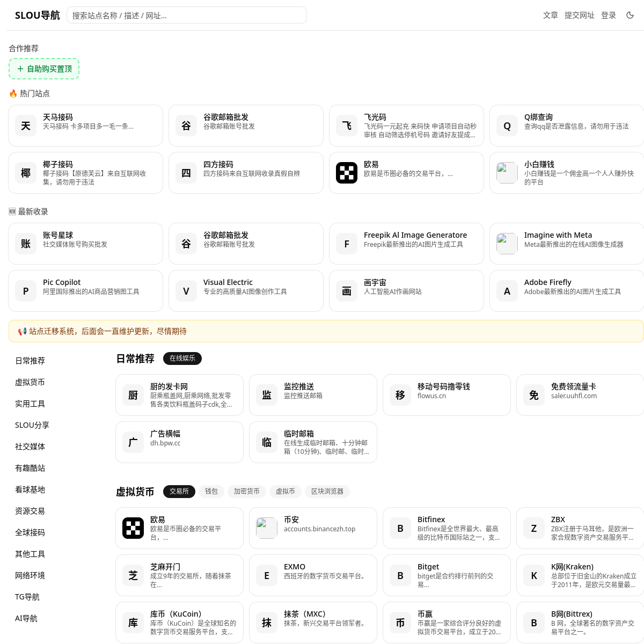Viewport: 644px width, 644px height.
Task: Click the Adobe Firefly A icon
Action: [x=507, y=291]
